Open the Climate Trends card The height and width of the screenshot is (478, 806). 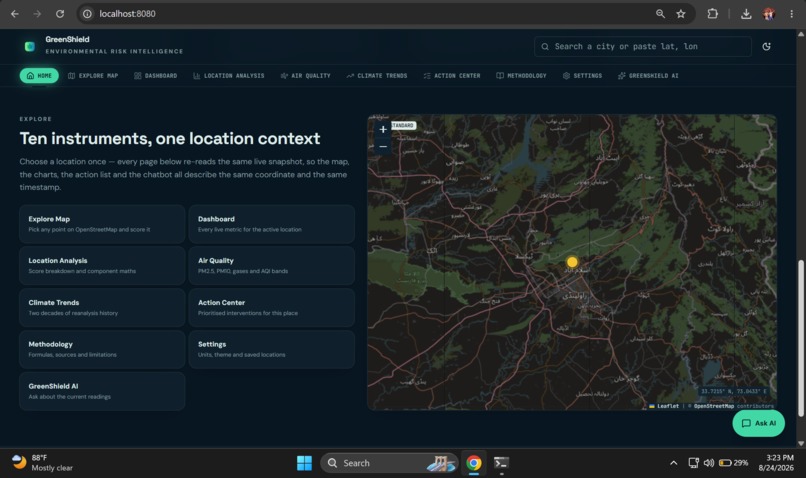coord(102,307)
